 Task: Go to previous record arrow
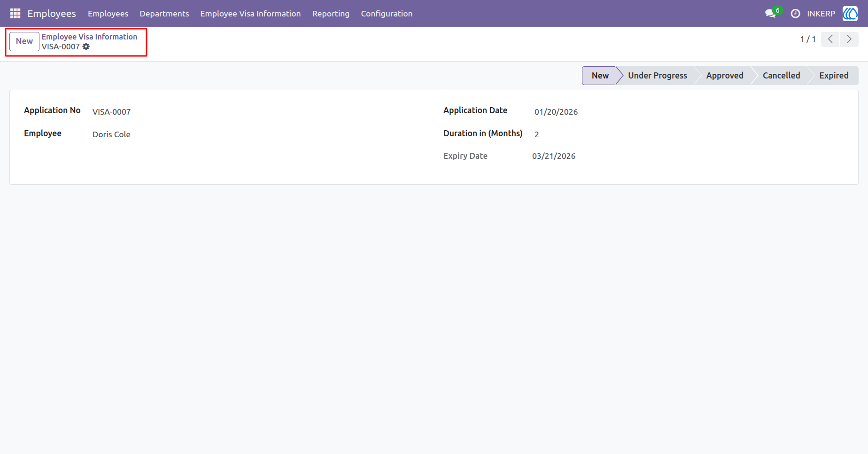tap(830, 39)
